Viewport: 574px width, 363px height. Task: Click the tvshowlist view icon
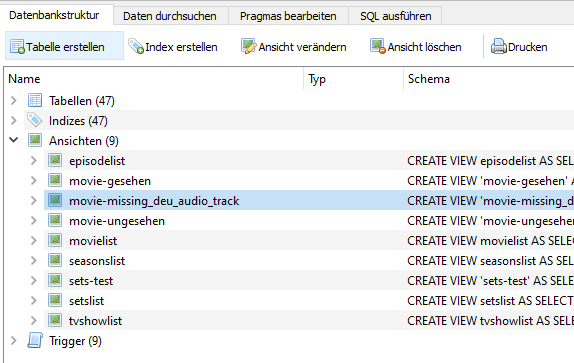click(55, 321)
